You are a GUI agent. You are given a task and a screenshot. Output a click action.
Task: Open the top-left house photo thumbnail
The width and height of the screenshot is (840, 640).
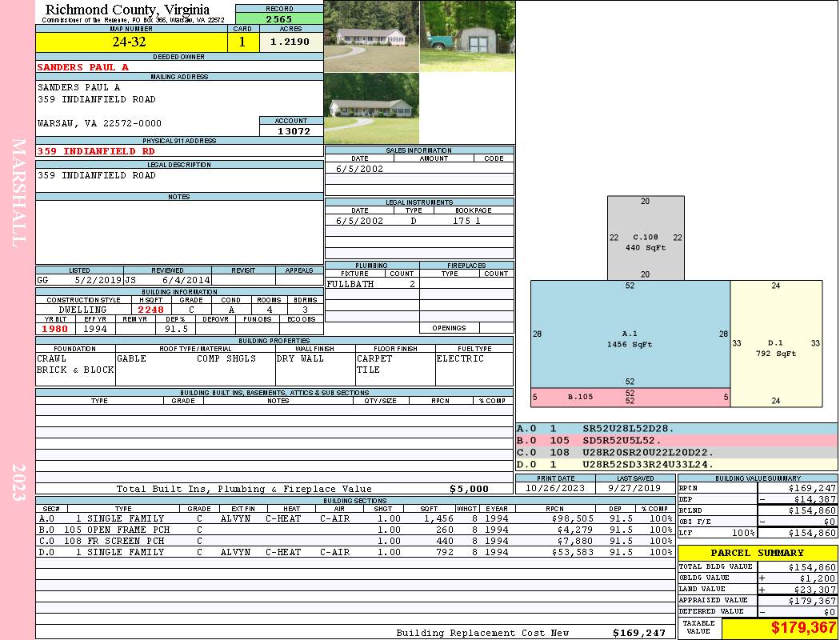[371, 36]
